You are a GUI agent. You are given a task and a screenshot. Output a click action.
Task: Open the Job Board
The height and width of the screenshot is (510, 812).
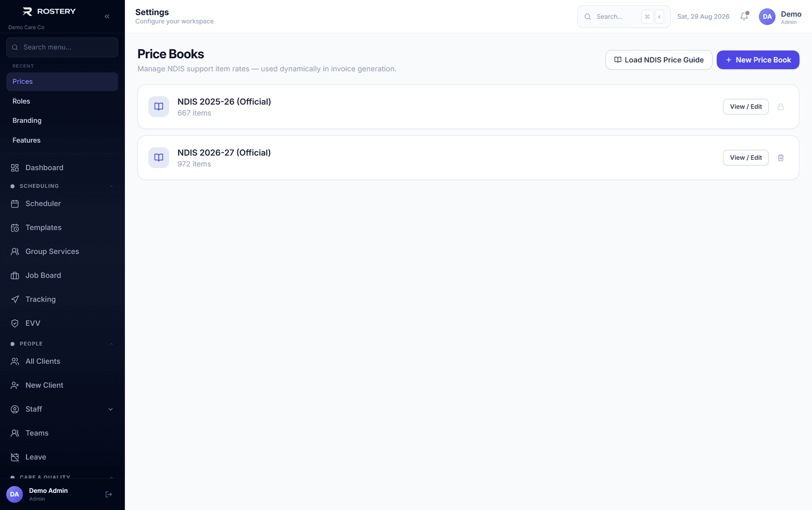click(62, 275)
